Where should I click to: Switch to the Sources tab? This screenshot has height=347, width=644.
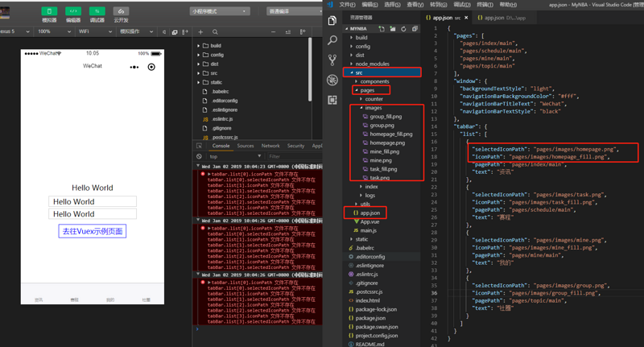coord(246,146)
